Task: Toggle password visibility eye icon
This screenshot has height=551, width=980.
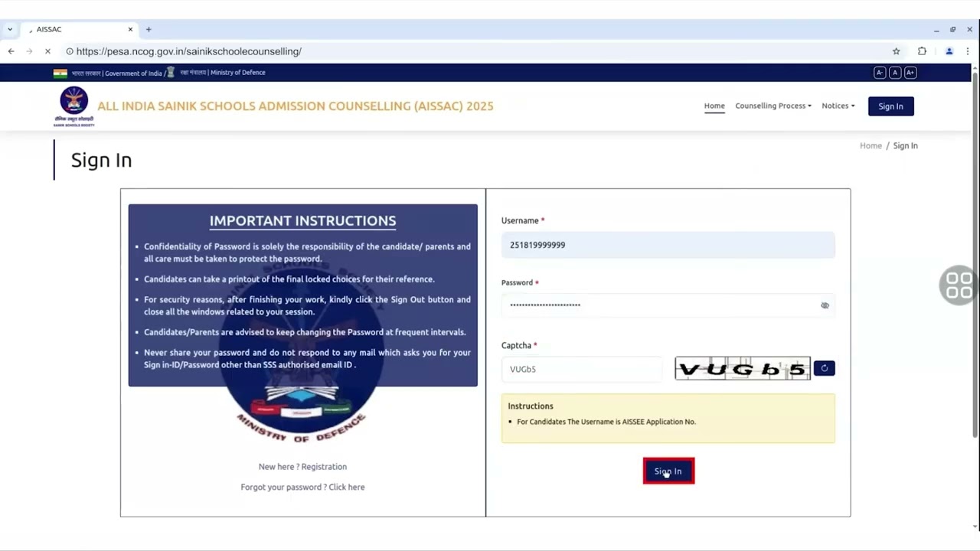Action: 825,305
